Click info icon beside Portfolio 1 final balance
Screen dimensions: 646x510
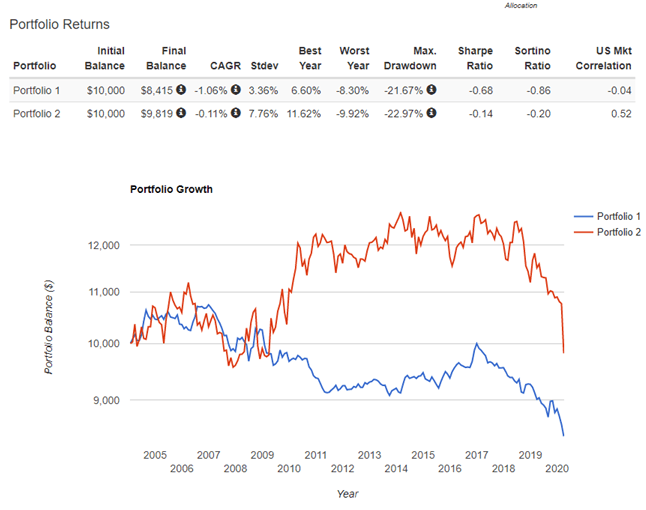click(x=182, y=90)
